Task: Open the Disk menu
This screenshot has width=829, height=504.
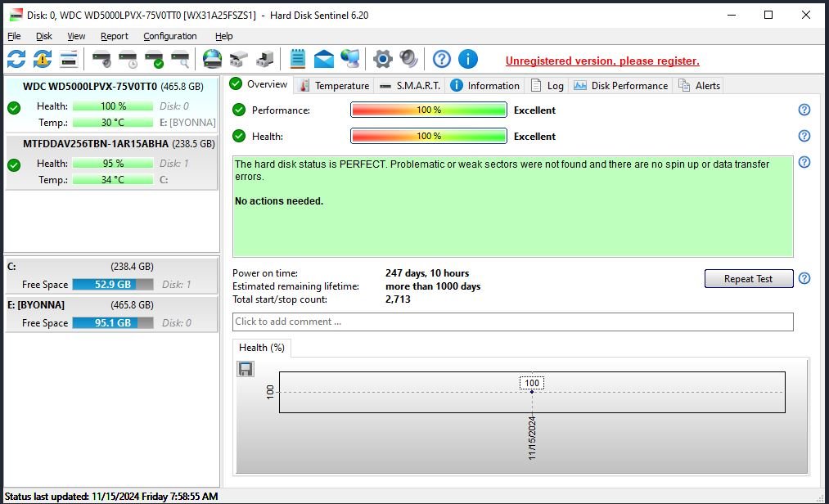Action: click(x=44, y=36)
